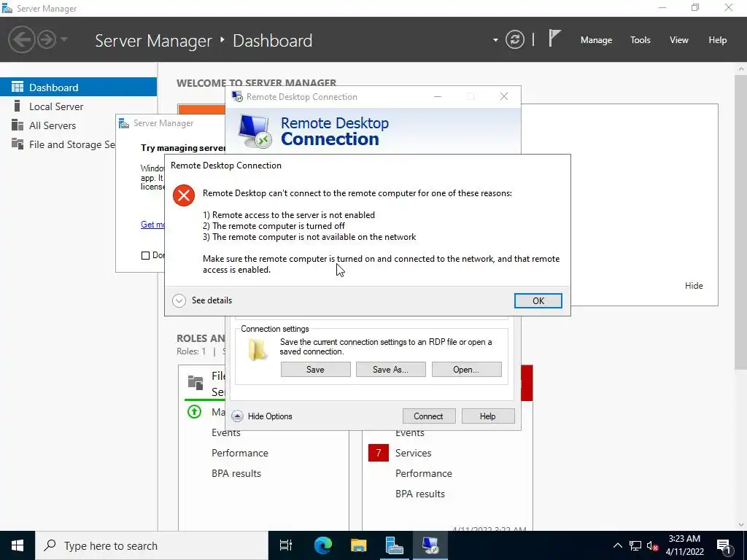Click the red 7 Services badge

379,453
